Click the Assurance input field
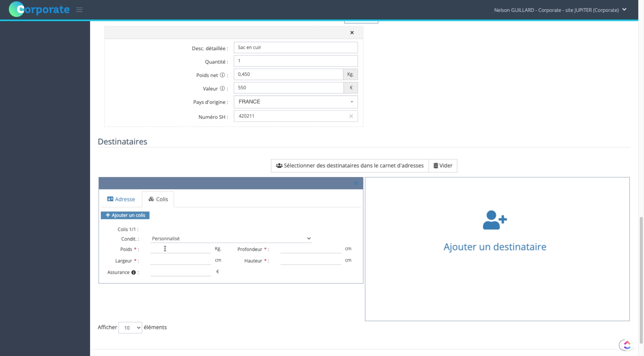This screenshot has width=644, height=356. click(x=180, y=272)
